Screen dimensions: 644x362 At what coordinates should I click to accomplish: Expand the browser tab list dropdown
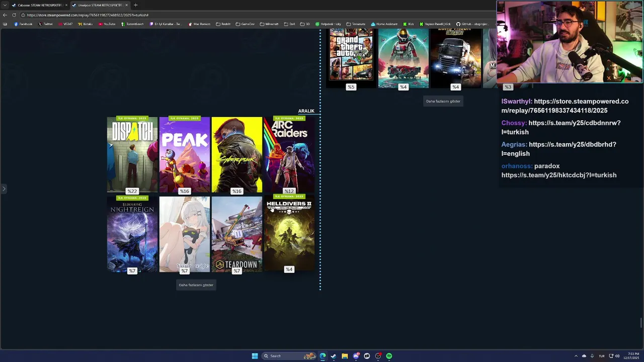(5, 5)
